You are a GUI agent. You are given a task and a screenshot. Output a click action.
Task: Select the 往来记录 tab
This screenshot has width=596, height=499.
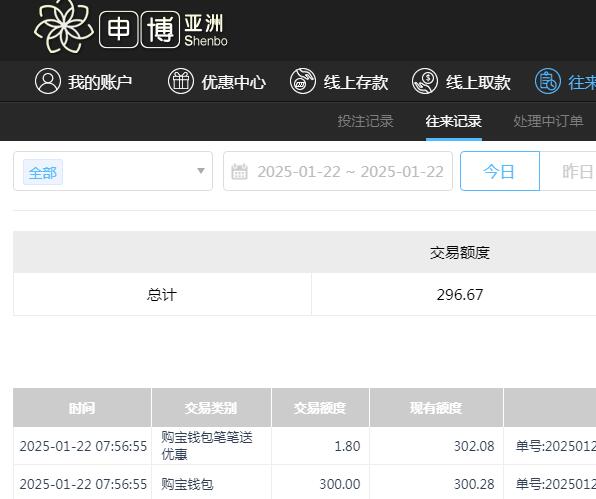(x=453, y=121)
